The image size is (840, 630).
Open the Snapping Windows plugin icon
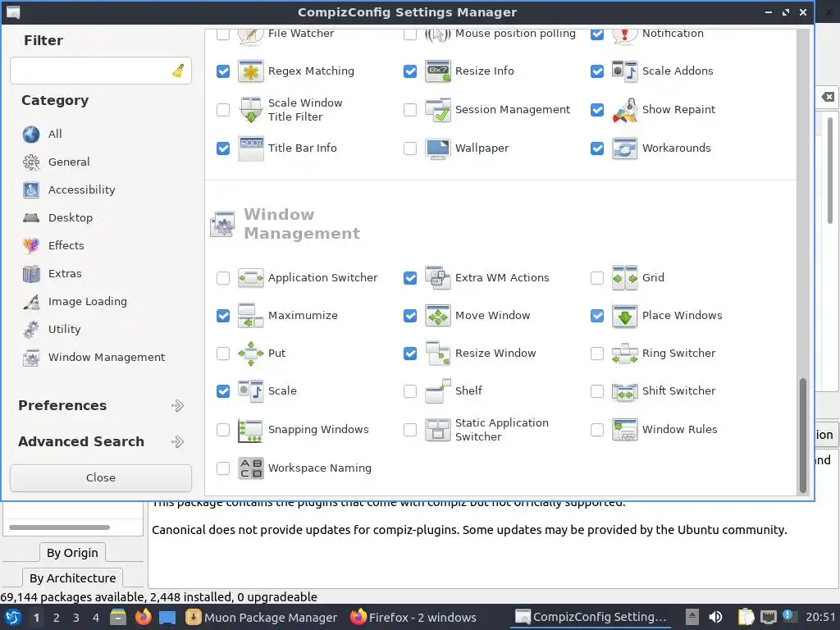[250, 430]
